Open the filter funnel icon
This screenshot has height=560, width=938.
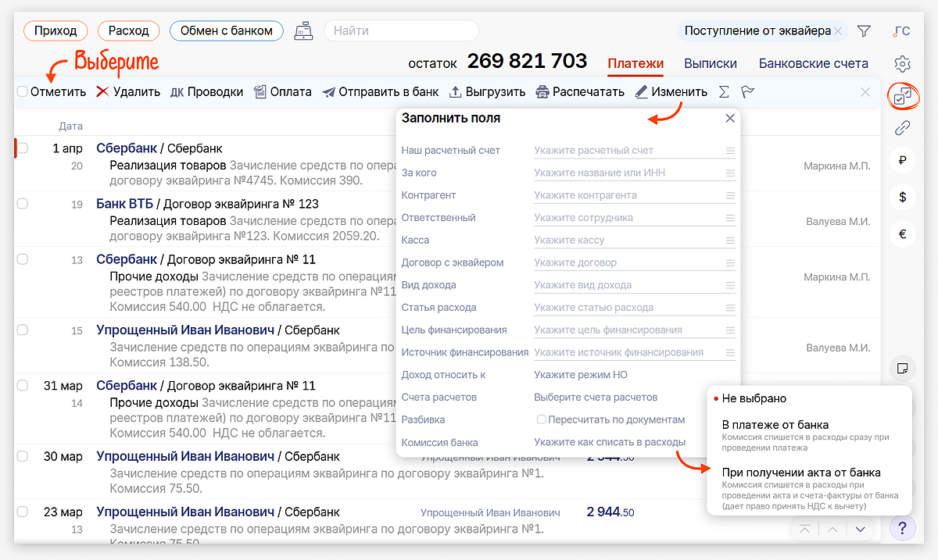point(864,31)
